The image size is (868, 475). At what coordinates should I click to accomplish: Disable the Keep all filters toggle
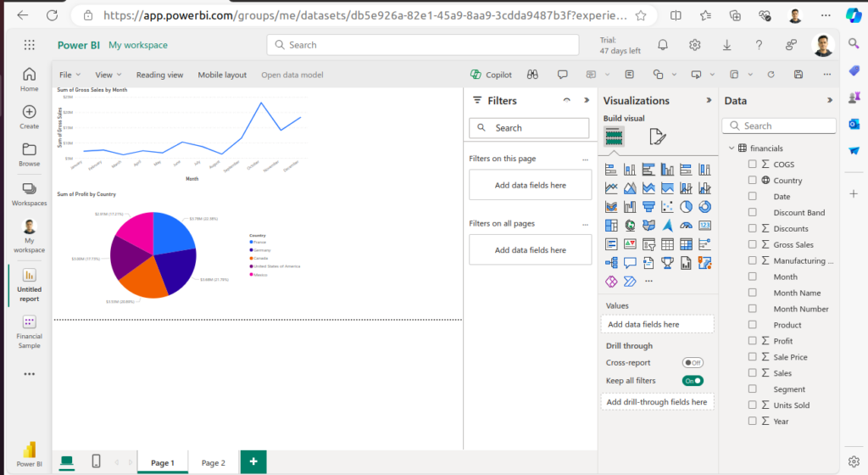[x=693, y=381]
